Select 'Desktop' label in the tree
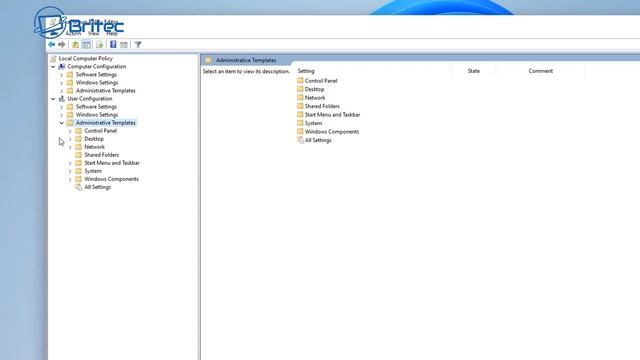640x360 pixels. 94,139
